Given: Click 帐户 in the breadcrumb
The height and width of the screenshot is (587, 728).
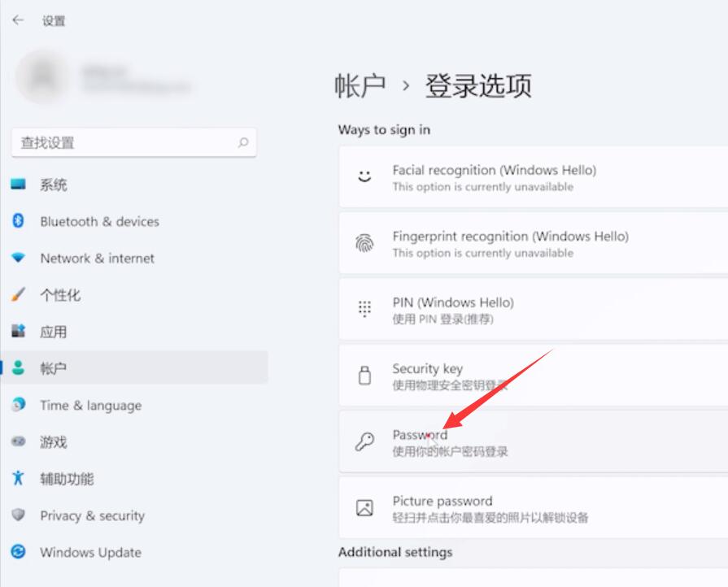Looking at the screenshot, I should click(360, 86).
